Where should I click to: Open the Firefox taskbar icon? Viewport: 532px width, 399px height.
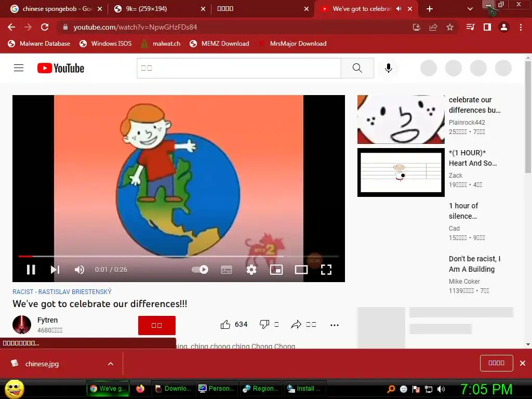coord(140,389)
